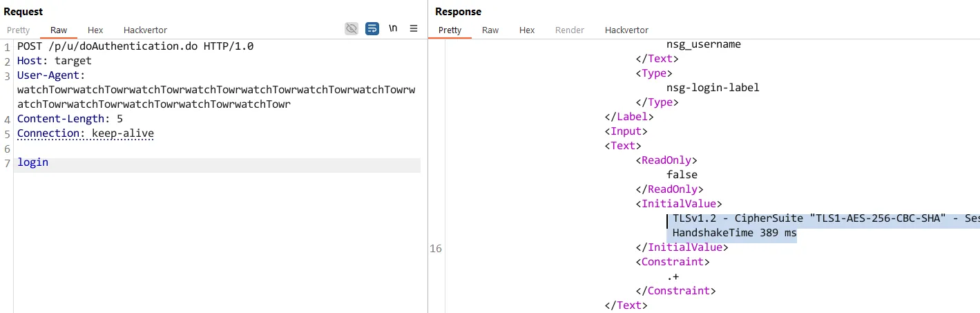This screenshot has height=313, width=980.
Task: Open the Request Hackvertor tab
Action: pyautogui.click(x=145, y=30)
